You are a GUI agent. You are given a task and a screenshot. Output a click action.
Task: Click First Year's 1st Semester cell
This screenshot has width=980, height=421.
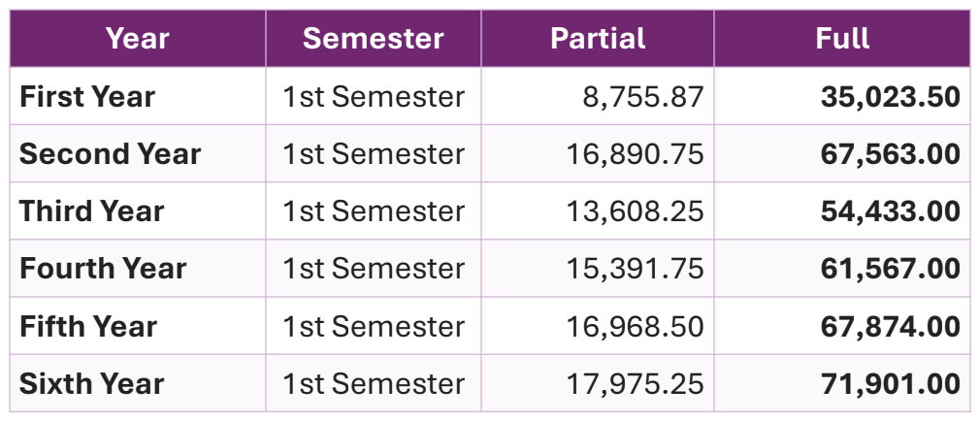point(374,97)
